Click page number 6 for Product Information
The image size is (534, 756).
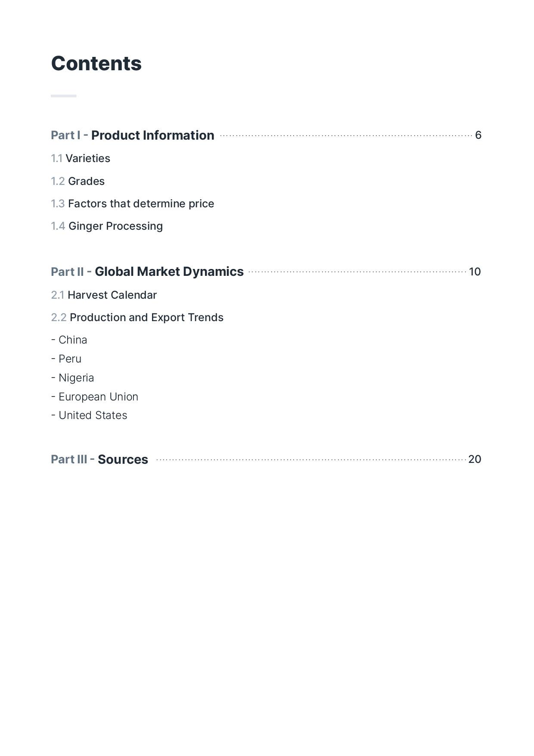[478, 135]
